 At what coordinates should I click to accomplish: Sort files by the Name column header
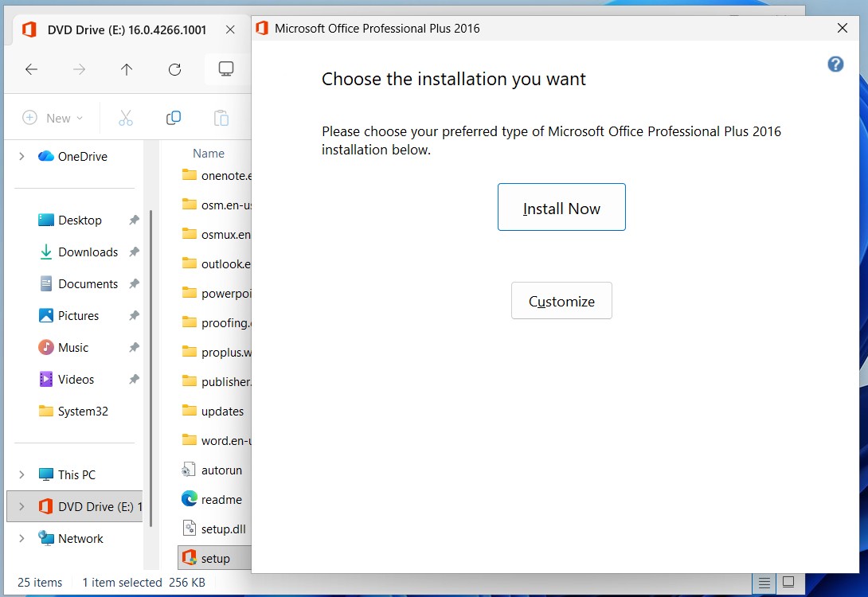click(x=208, y=153)
